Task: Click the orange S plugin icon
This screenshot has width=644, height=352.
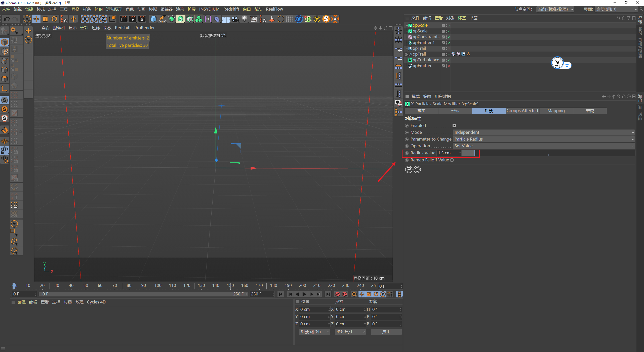Action: (326, 19)
